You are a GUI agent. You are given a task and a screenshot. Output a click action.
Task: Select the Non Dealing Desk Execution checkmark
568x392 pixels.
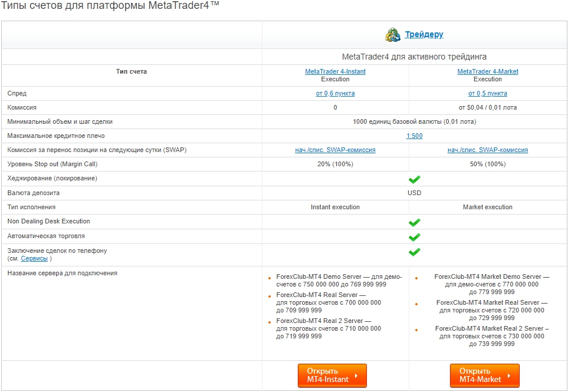[x=414, y=222]
